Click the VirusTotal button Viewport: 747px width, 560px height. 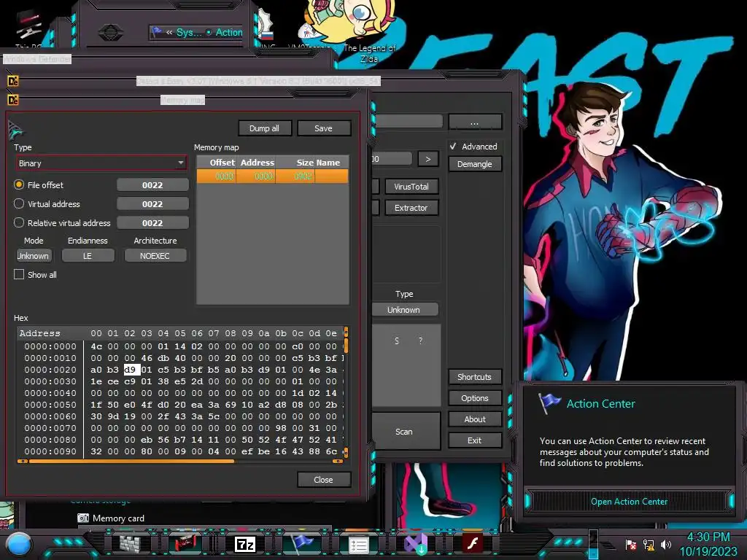coord(411,187)
